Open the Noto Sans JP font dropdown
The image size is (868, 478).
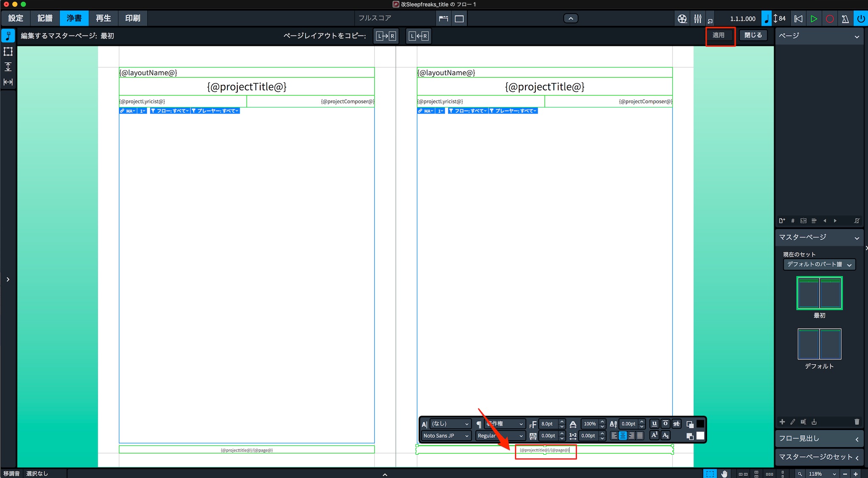[446, 436]
